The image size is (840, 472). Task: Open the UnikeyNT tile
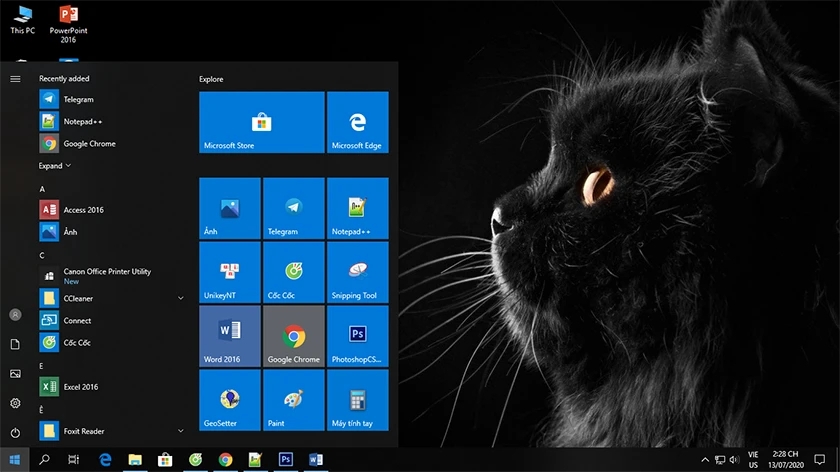point(230,272)
